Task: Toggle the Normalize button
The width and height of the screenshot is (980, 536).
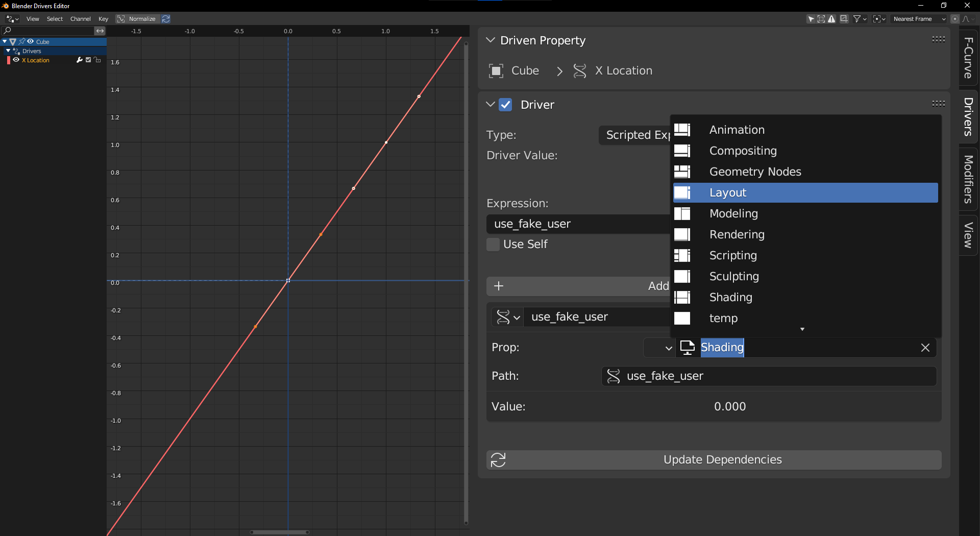Action: 137,19
